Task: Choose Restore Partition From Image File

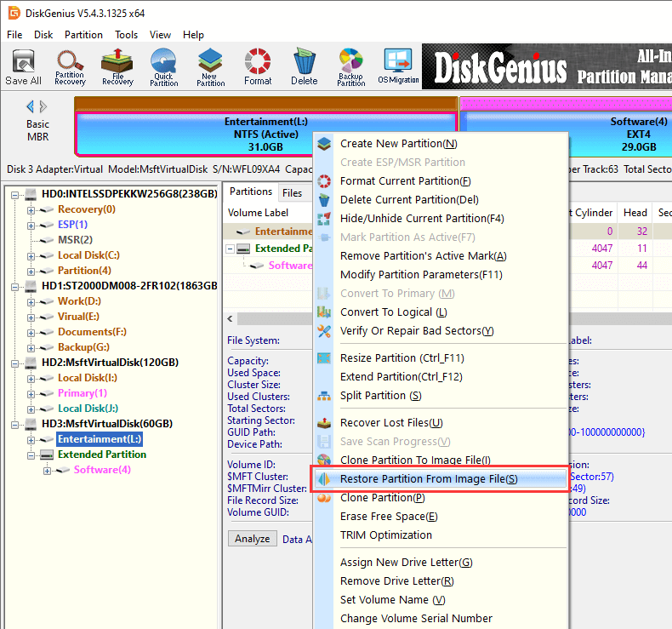Action: click(x=428, y=479)
